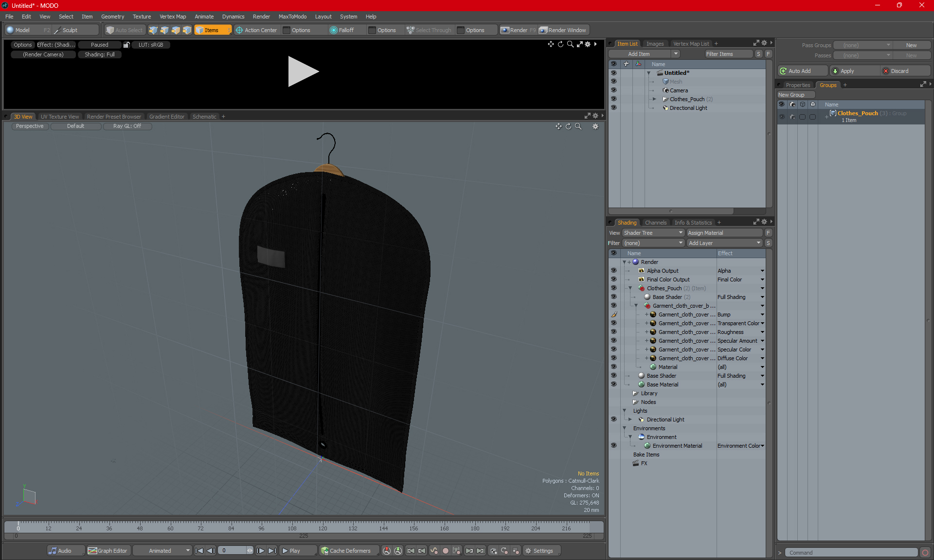Switch to the Channels tab

click(x=656, y=223)
